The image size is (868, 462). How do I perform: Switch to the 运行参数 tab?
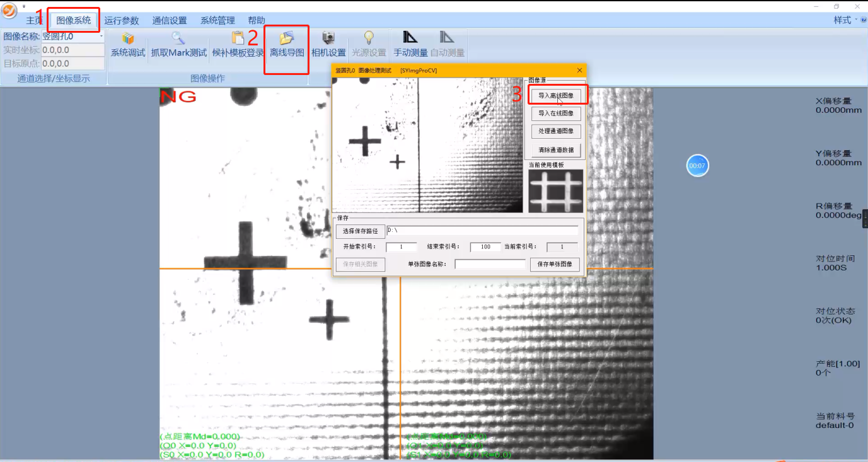tap(122, 21)
